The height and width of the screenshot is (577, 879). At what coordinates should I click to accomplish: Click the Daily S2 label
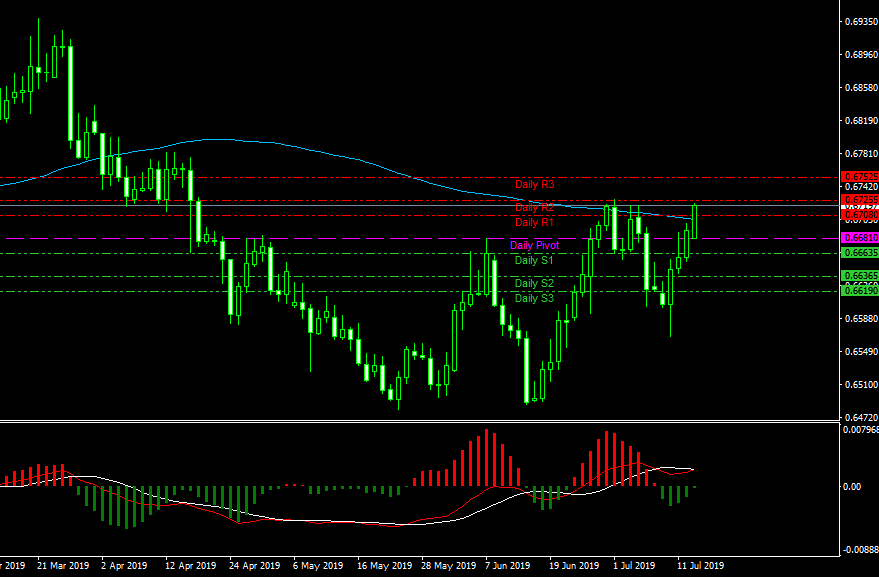pyautogui.click(x=534, y=283)
